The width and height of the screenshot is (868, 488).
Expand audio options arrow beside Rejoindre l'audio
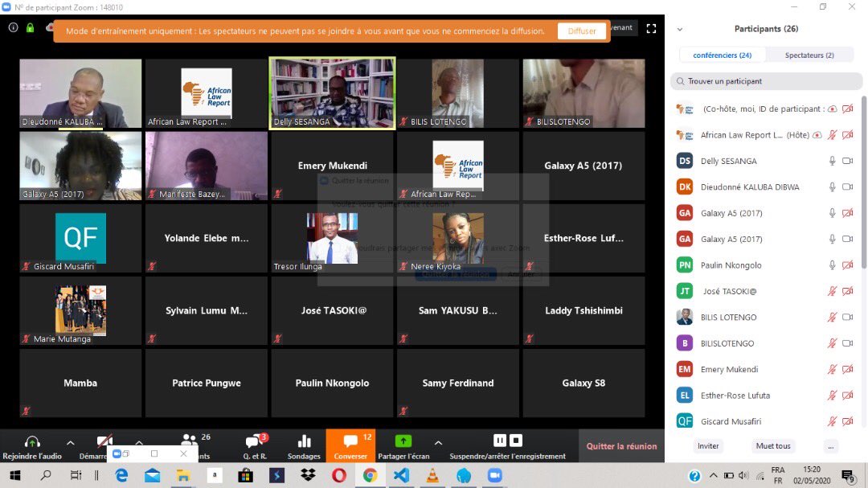click(x=70, y=443)
